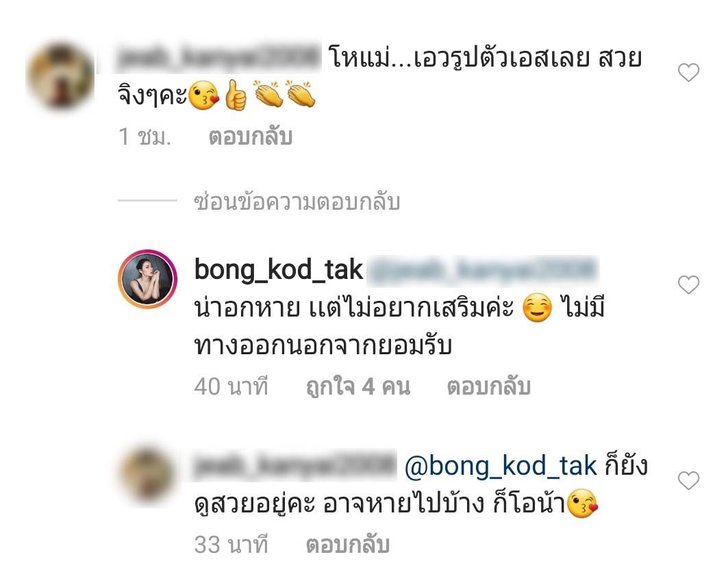The image size is (728, 577).
Task: Click the 1 ชม. timestamp
Action: point(145,137)
